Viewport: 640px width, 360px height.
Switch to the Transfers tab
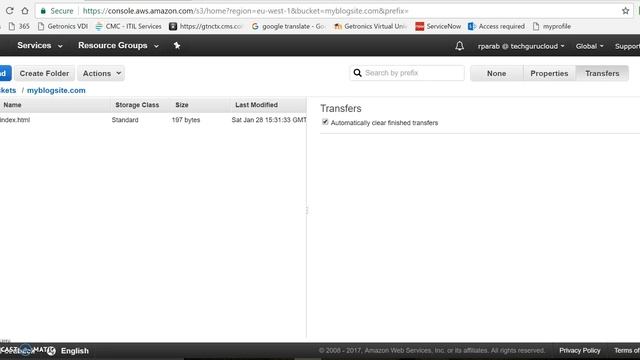(602, 73)
